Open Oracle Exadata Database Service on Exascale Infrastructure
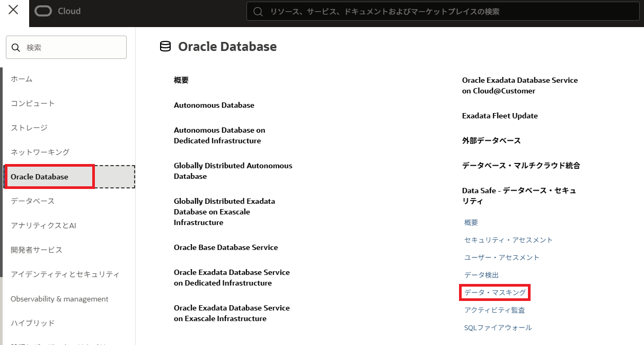644x345 pixels. point(232,313)
